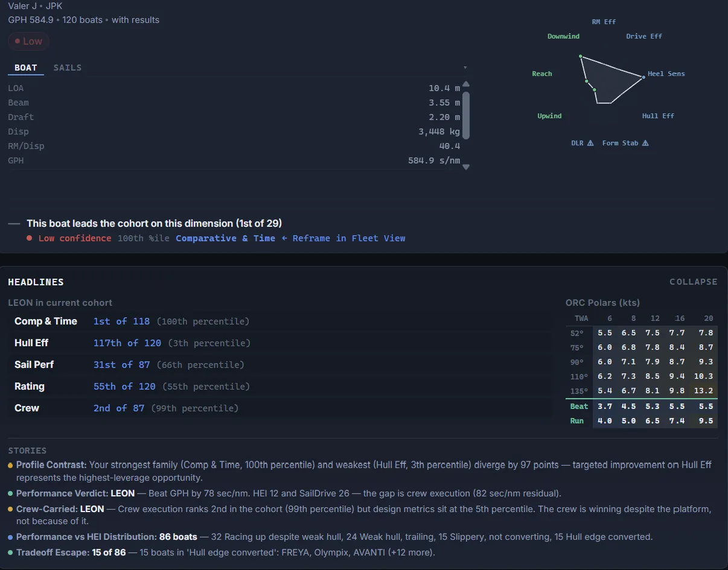The image size is (728, 570).
Task: Collapse the Headlines panel
Action: [x=694, y=282]
